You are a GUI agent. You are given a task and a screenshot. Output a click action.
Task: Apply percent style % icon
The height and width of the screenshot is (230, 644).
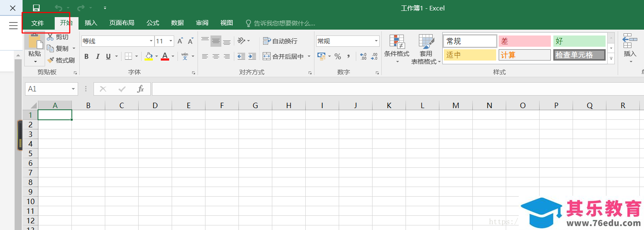338,56
